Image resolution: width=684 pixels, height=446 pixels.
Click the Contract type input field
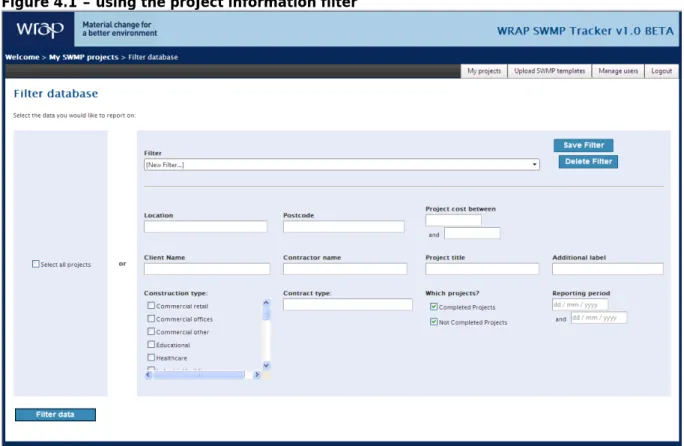pyautogui.click(x=347, y=304)
